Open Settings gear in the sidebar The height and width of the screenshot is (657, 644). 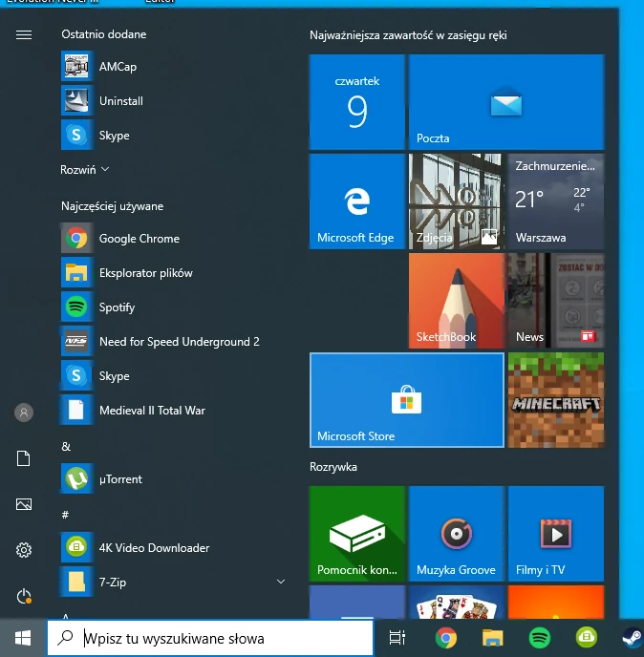tap(24, 550)
